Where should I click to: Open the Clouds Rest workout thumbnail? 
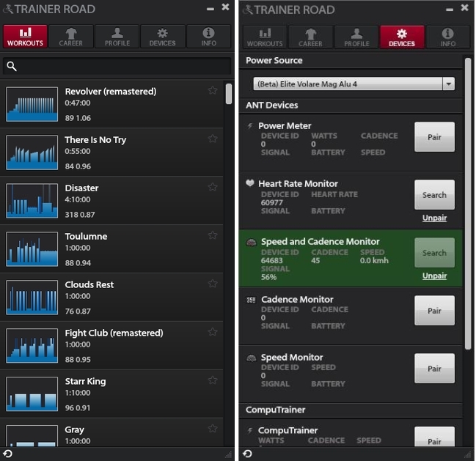click(32, 298)
